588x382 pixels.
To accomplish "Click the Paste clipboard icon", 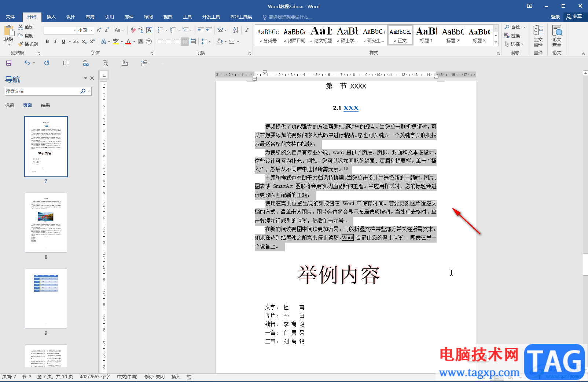I will pyautogui.click(x=9, y=31).
